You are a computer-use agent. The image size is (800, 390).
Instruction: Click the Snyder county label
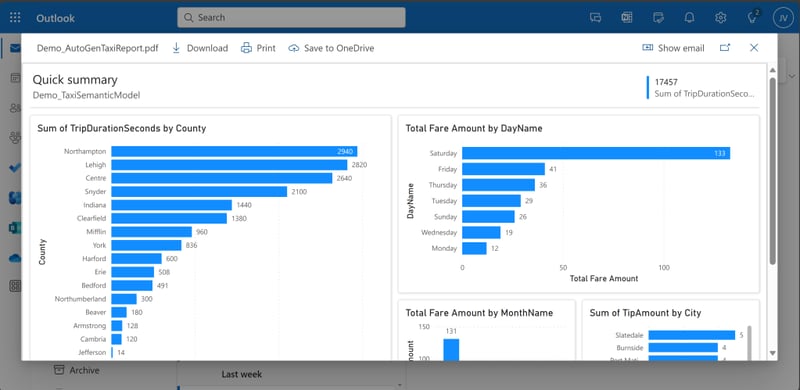[95, 191]
